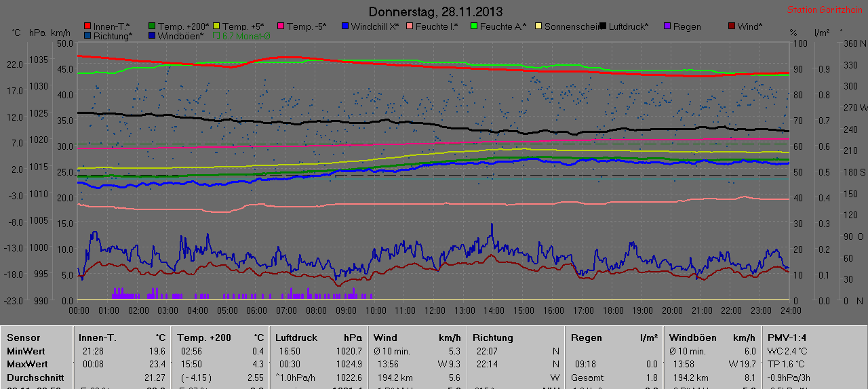Select the Wind* legend label
The image size is (868, 389).
click(x=750, y=26)
